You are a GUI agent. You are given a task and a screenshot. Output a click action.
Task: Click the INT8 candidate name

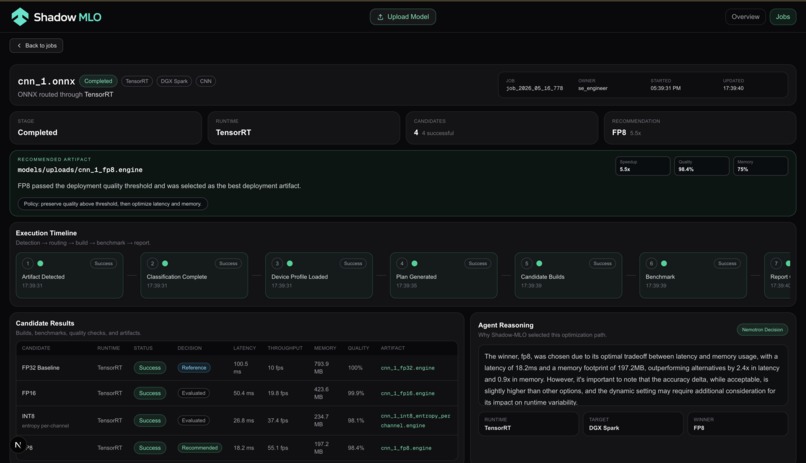tap(28, 416)
